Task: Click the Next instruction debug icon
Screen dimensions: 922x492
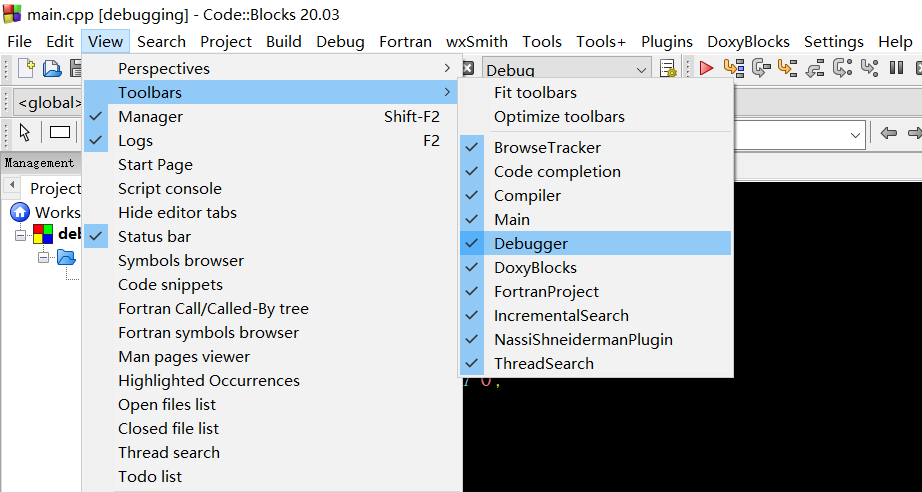Action: (x=842, y=68)
